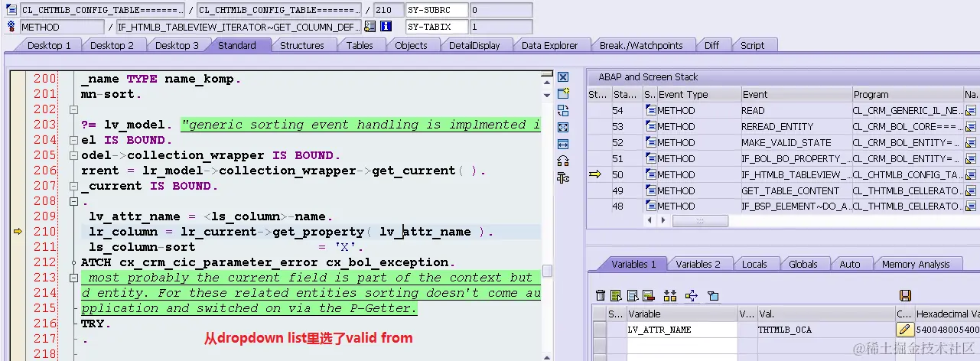
Task: Click the line number field showing 210
Action: tap(387, 10)
